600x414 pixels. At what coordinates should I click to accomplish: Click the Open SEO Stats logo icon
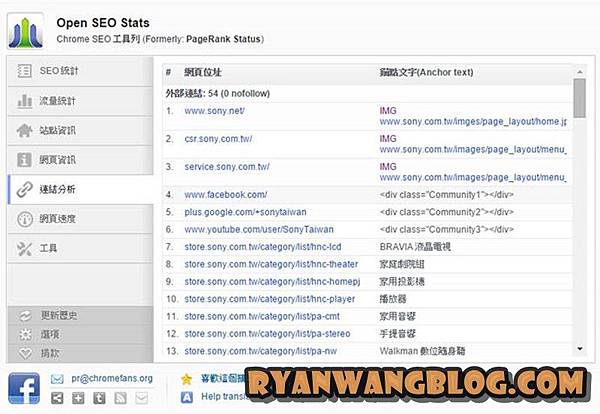coord(26,32)
